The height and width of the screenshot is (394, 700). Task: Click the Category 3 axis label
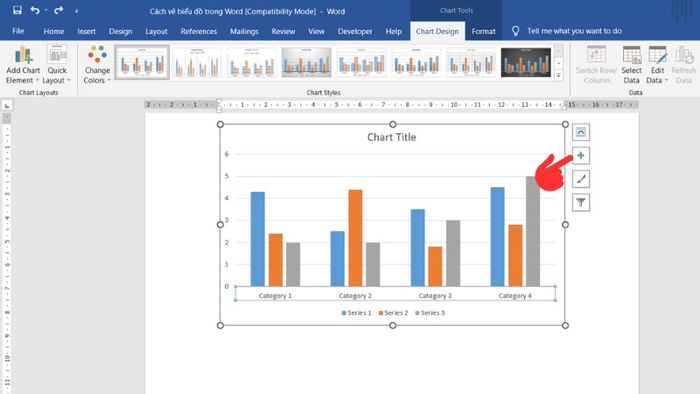tap(435, 295)
